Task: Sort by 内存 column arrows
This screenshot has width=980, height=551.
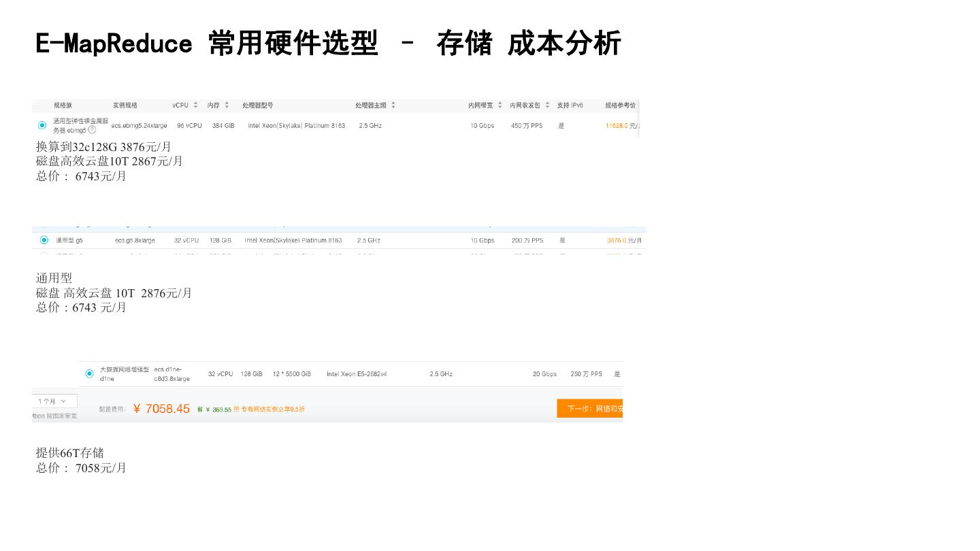Action: (x=227, y=105)
